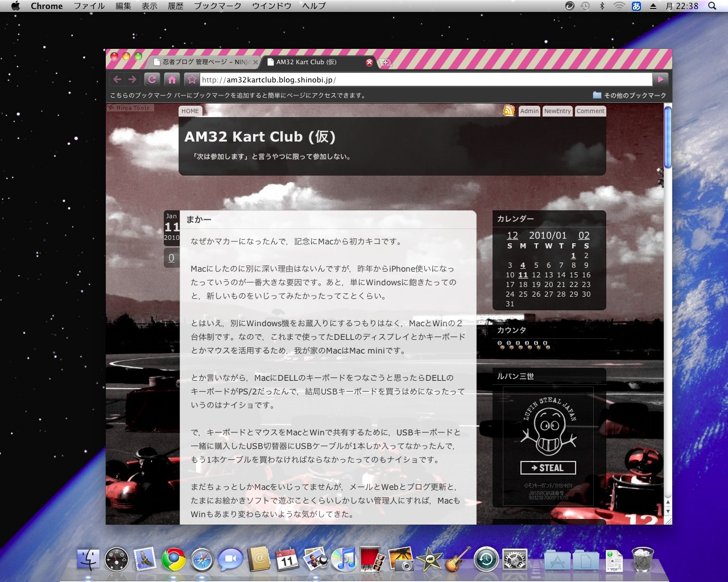Open the ヘルプ menu
The height and width of the screenshot is (582, 728).
[314, 6]
